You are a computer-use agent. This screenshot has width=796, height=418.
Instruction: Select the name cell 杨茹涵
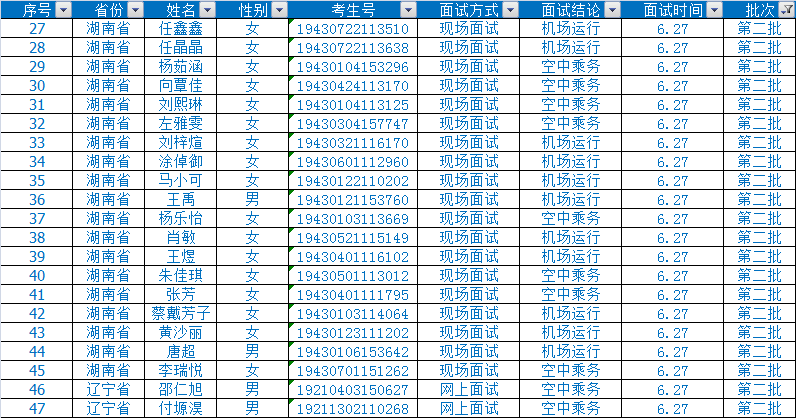pyautogui.click(x=181, y=67)
